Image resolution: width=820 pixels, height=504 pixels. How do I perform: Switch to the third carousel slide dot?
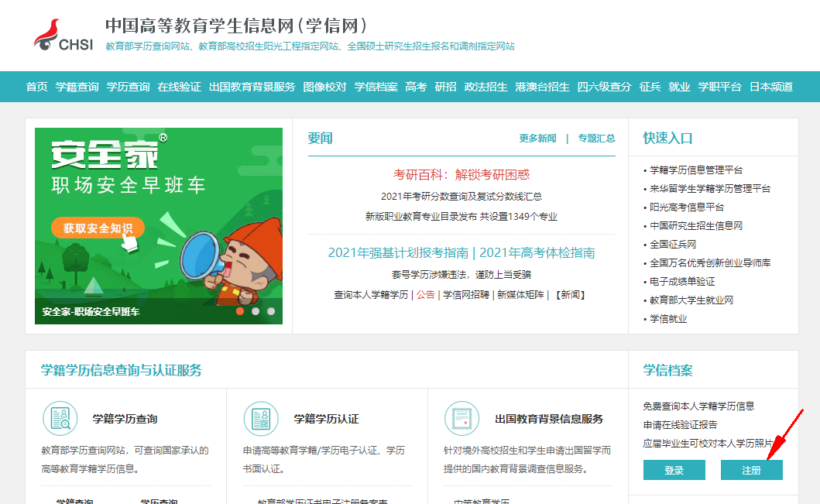point(271,311)
